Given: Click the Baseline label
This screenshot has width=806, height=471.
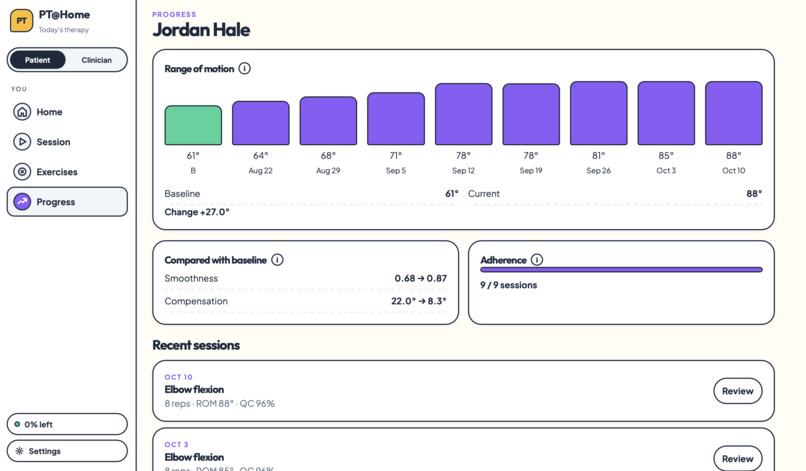Looking at the screenshot, I should click(182, 193).
